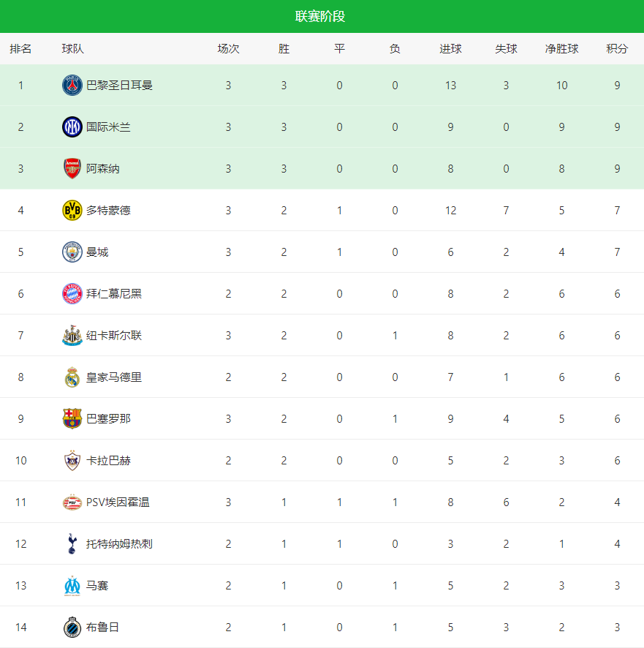Click the Tottenham Hotspur logo
Screen dimensions: 644x648
point(72,543)
